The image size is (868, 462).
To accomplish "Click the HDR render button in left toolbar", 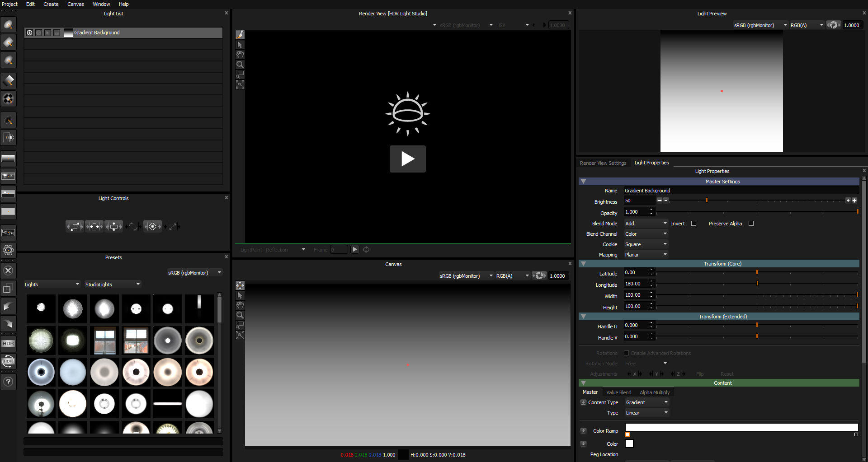I will (x=8, y=344).
